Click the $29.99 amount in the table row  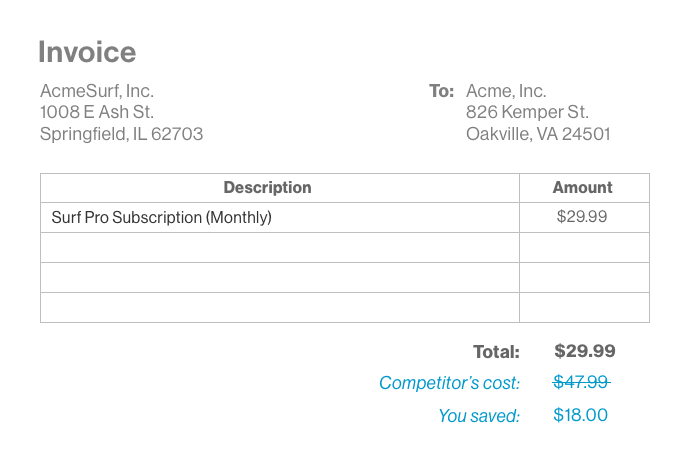(x=582, y=217)
